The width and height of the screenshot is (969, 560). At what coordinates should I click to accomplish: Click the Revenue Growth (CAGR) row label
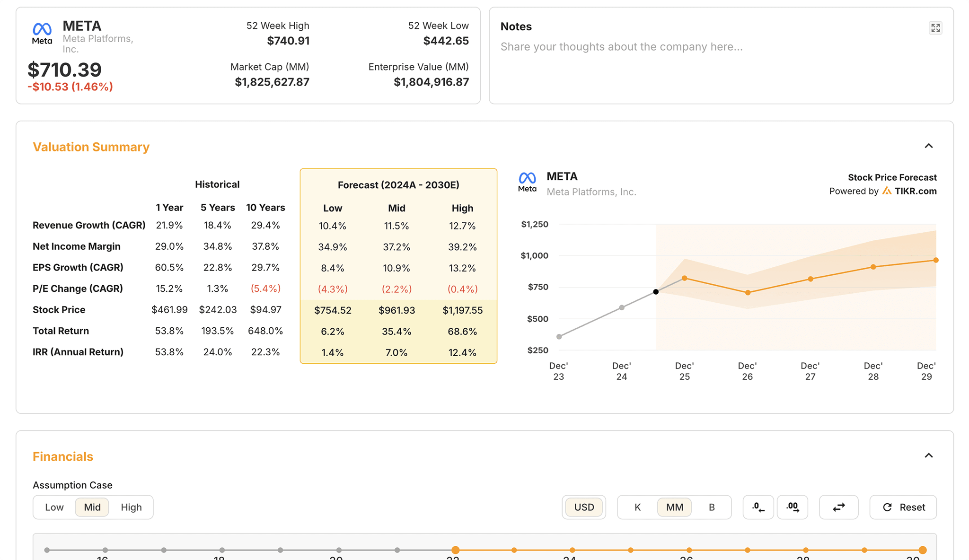coord(89,225)
